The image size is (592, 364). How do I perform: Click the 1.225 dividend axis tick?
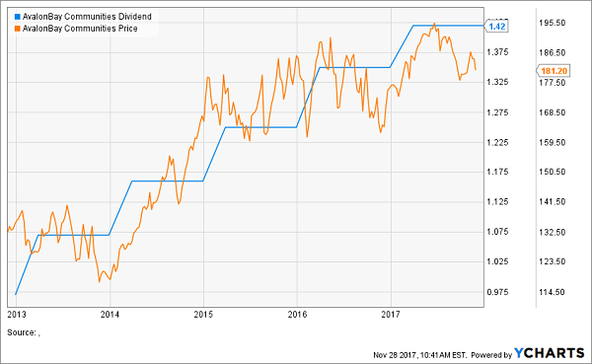pyautogui.click(x=497, y=142)
